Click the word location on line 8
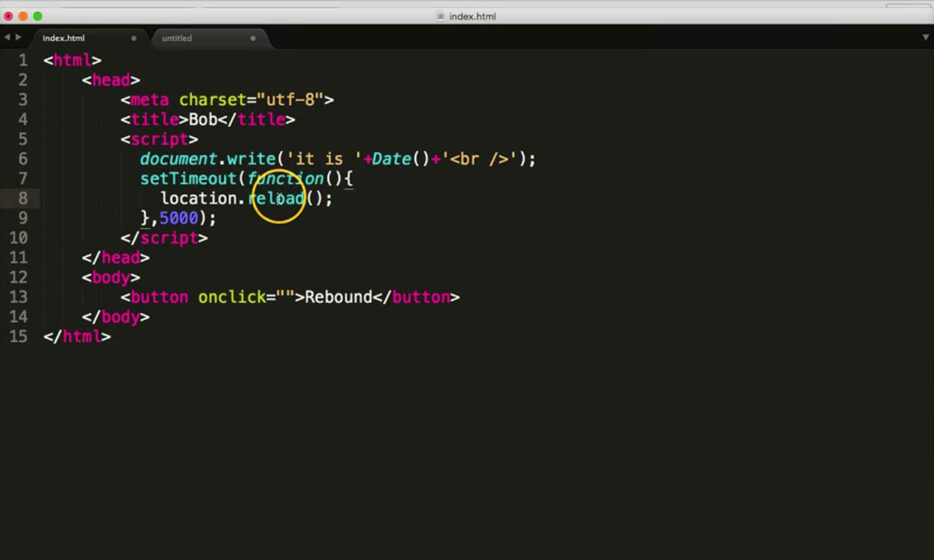This screenshot has width=934, height=560. pos(199,199)
